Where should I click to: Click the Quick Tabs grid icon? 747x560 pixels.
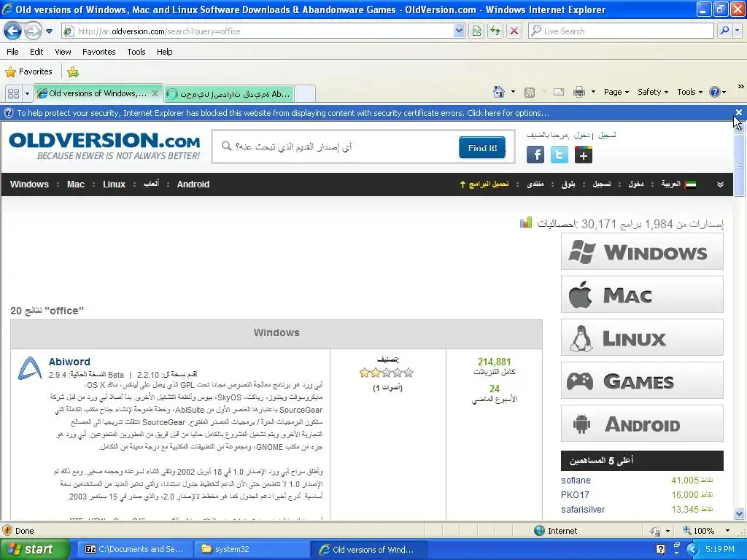click(x=13, y=93)
